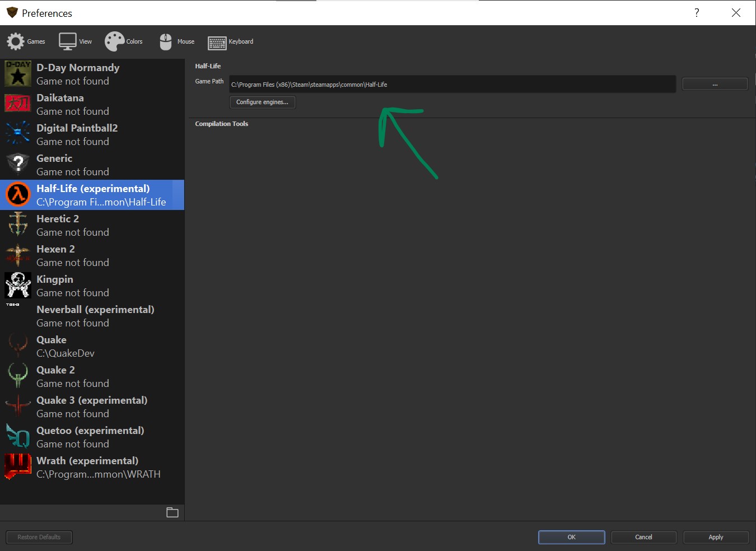The height and width of the screenshot is (551, 756).
Task: Select the C:\QuakeDev path text
Action: click(x=66, y=353)
